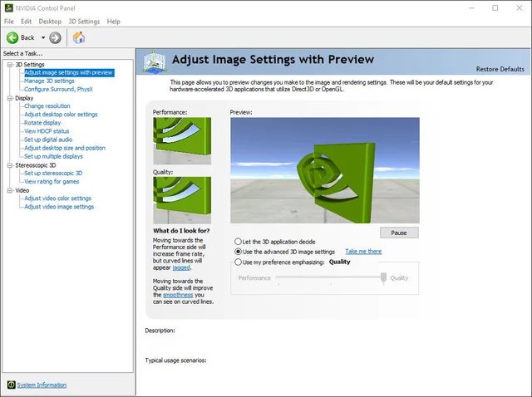This screenshot has width=532, height=397.
Task: Open Set up digital audio
Action: (x=48, y=140)
